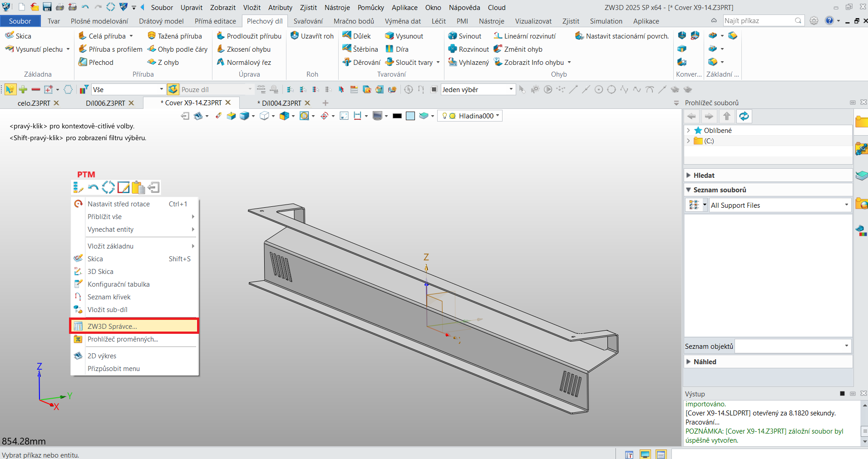This screenshot has height=459, width=868.
Task: Activate the Z ohyb tool
Action: point(163,62)
